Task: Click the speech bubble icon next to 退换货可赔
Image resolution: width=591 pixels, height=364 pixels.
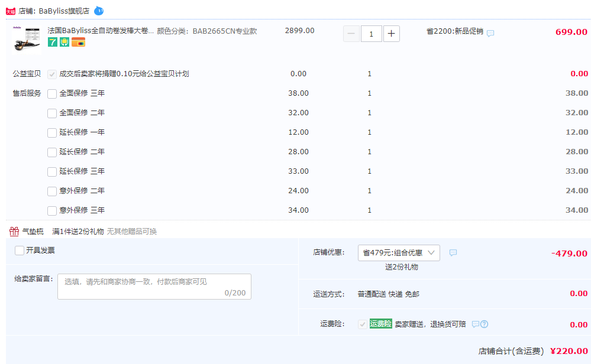Action: 476,324
